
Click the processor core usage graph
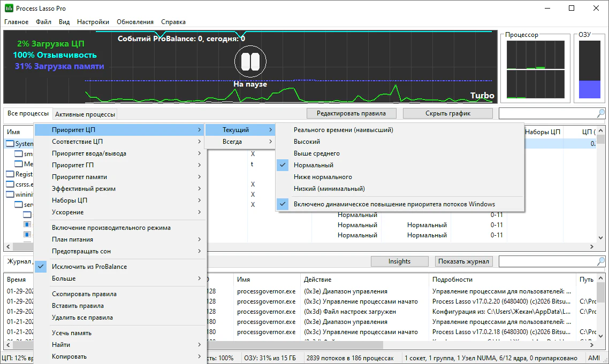(x=535, y=69)
